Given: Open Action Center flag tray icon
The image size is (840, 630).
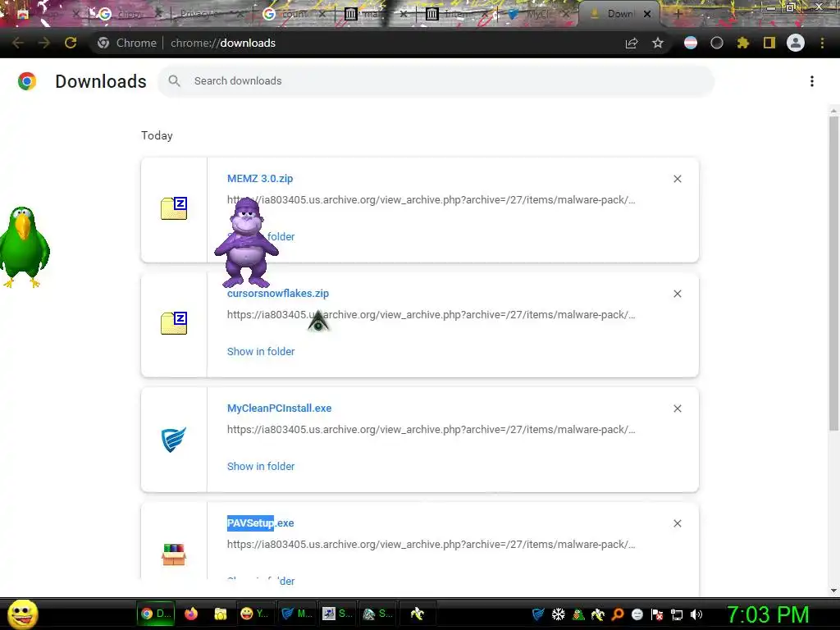Looking at the screenshot, I should [x=657, y=614].
